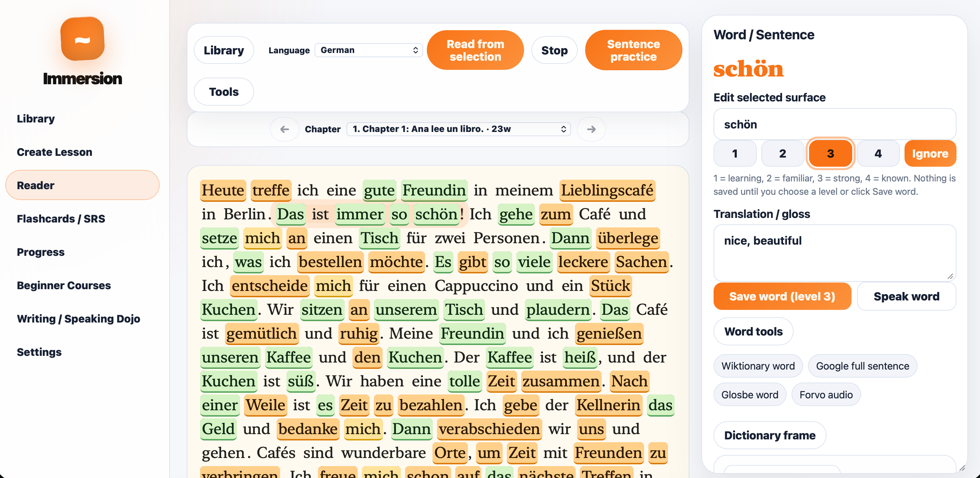Select the word "ruhig" in the text
The width and height of the screenshot is (980, 478).
point(359,333)
